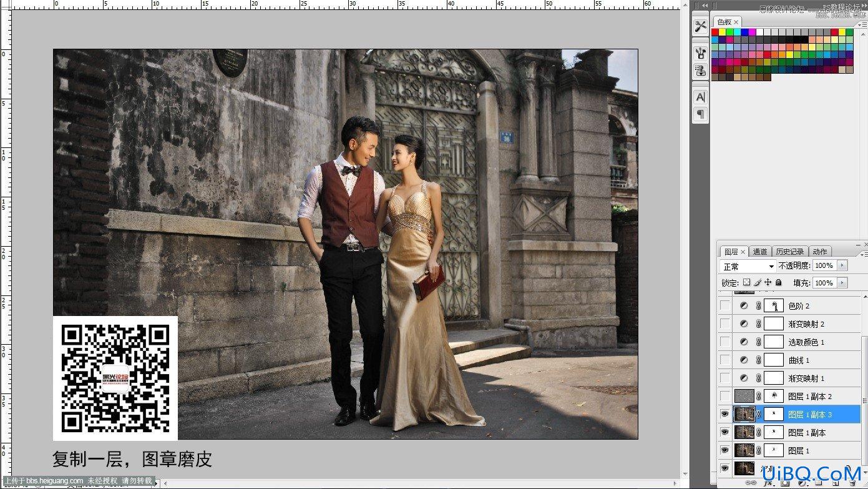Image resolution: width=868 pixels, height=489 pixels.
Task: Select the 图层 1副本 2 gray layer thumbnail
Action: [x=744, y=396]
